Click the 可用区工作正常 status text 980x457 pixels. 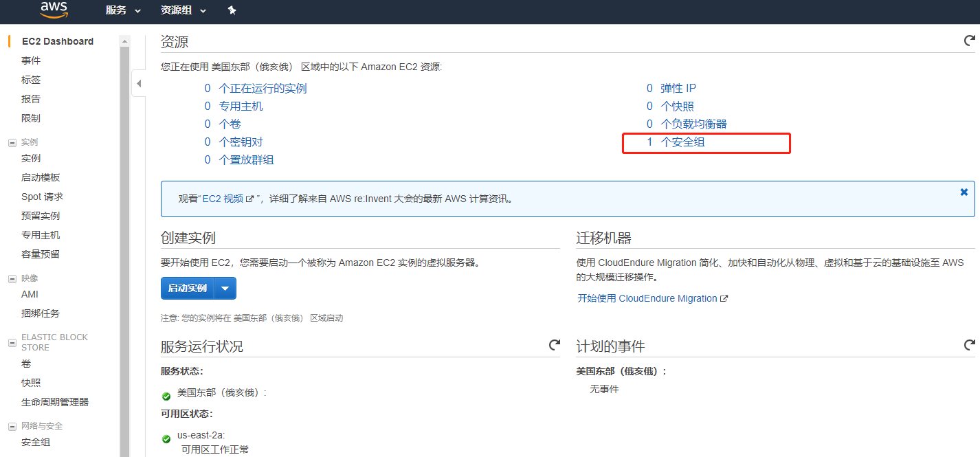[214, 449]
